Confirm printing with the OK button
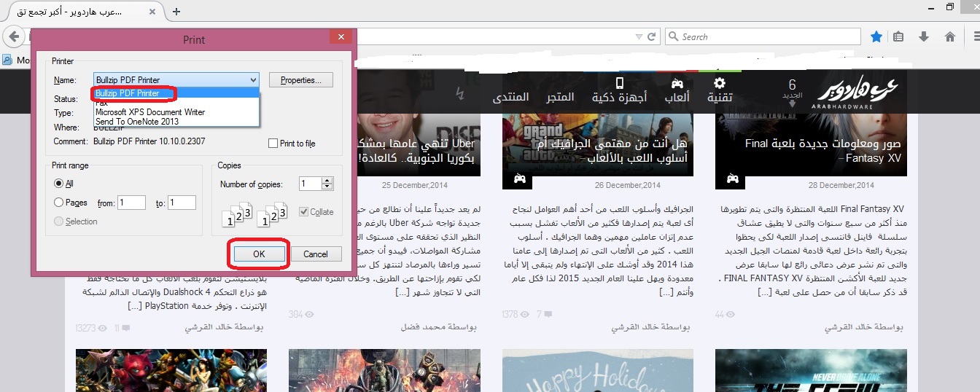Viewport: 980px width, 392px height. click(259, 254)
